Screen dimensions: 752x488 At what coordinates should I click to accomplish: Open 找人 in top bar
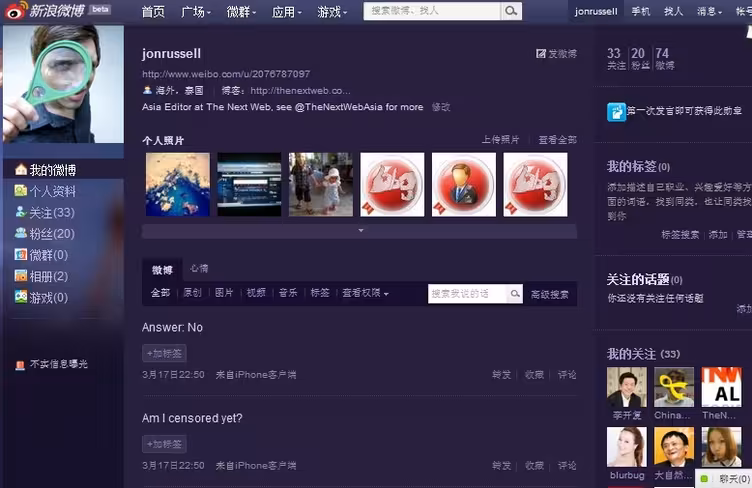pyautogui.click(x=673, y=11)
